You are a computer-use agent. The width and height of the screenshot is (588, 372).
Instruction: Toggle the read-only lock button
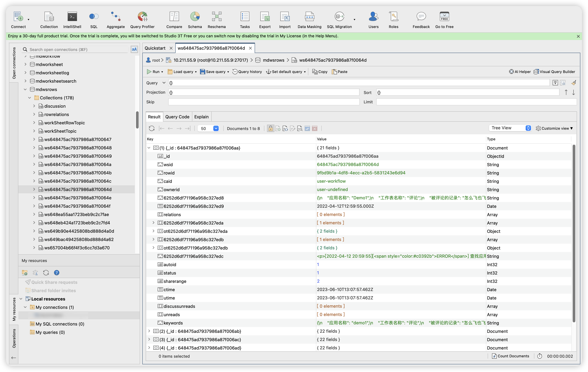[270, 128]
